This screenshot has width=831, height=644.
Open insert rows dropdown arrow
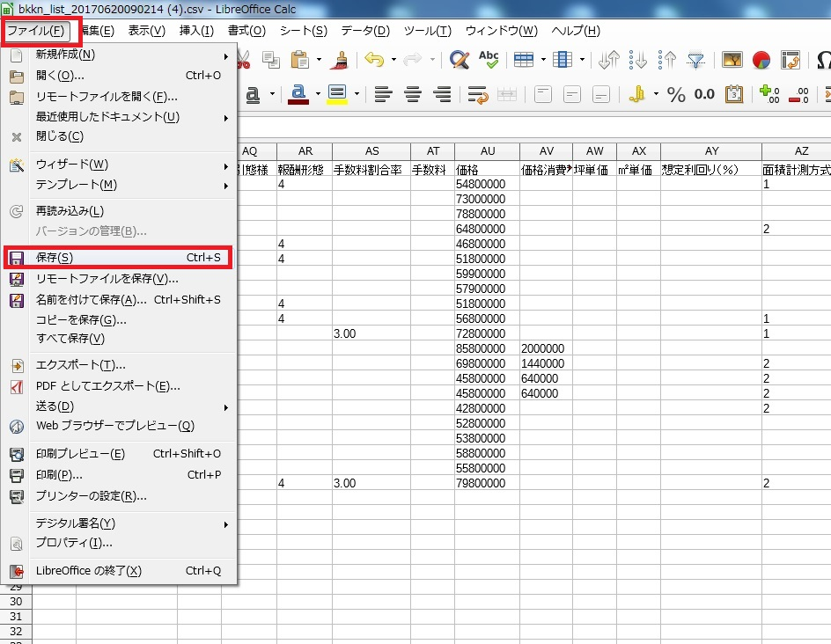[x=543, y=59]
